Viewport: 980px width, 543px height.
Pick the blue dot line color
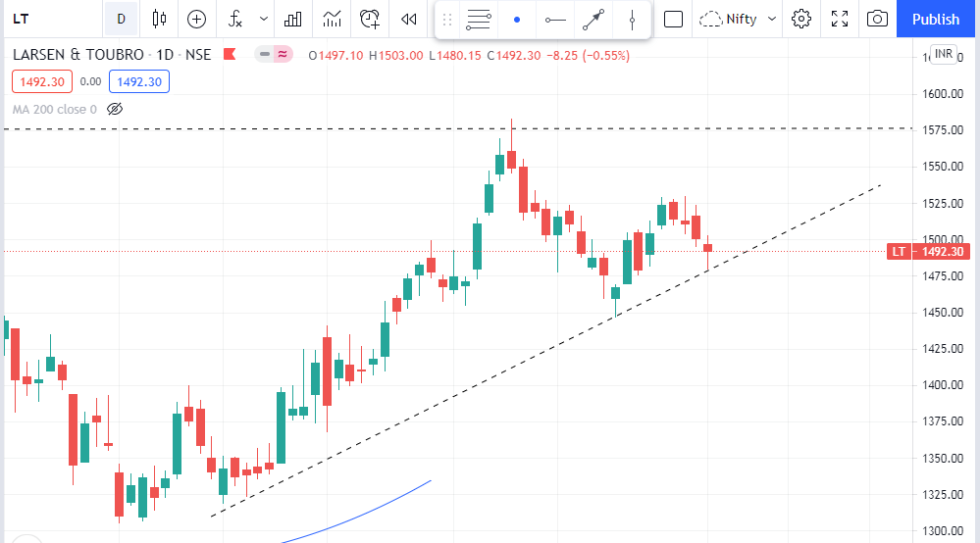[x=516, y=20]
